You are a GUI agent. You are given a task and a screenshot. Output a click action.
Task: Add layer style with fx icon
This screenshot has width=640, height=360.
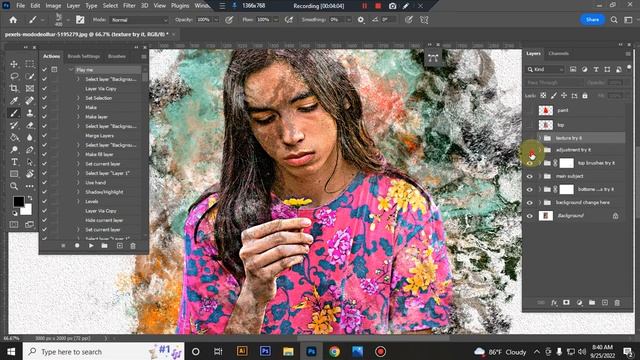point(554,303)
